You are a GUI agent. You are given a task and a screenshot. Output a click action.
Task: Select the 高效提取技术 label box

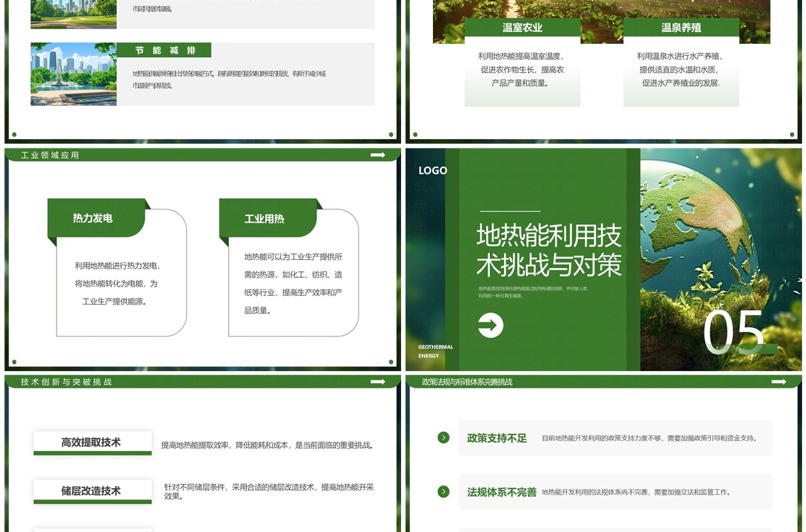click(x=92, y=443)
